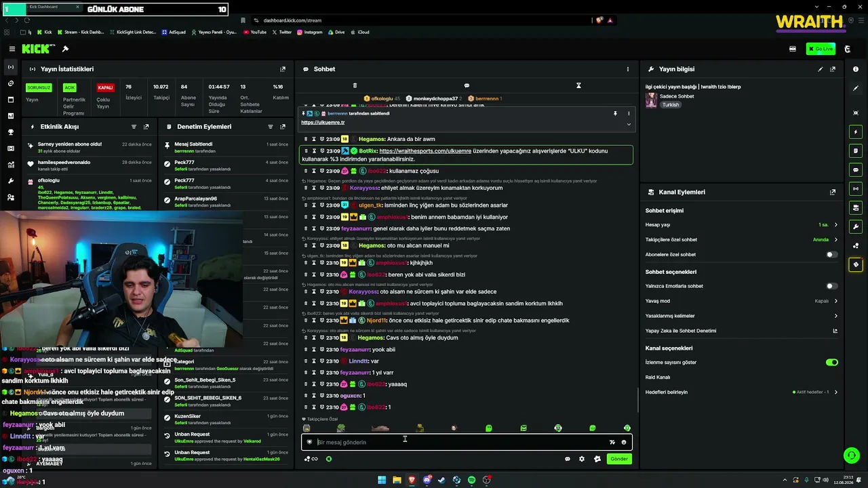Pop out the Yayın İstatistikleri panel
Screen dimensions: 868x488
point(283,69)
